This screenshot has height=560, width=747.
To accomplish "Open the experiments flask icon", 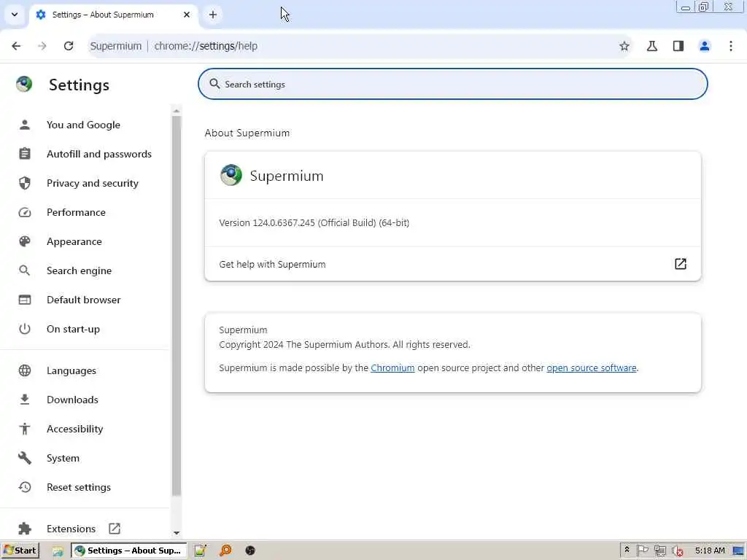I will click(652, 46).
